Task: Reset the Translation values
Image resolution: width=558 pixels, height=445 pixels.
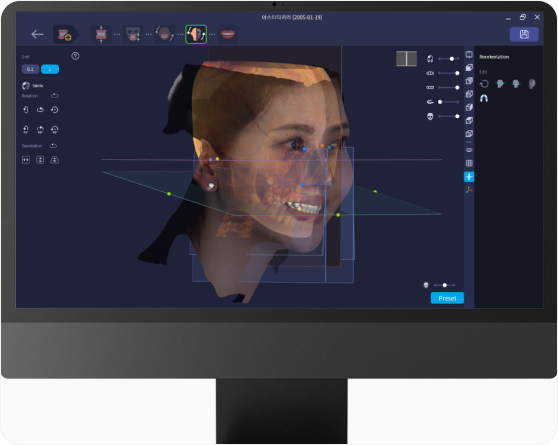Action: coord(53,146)
